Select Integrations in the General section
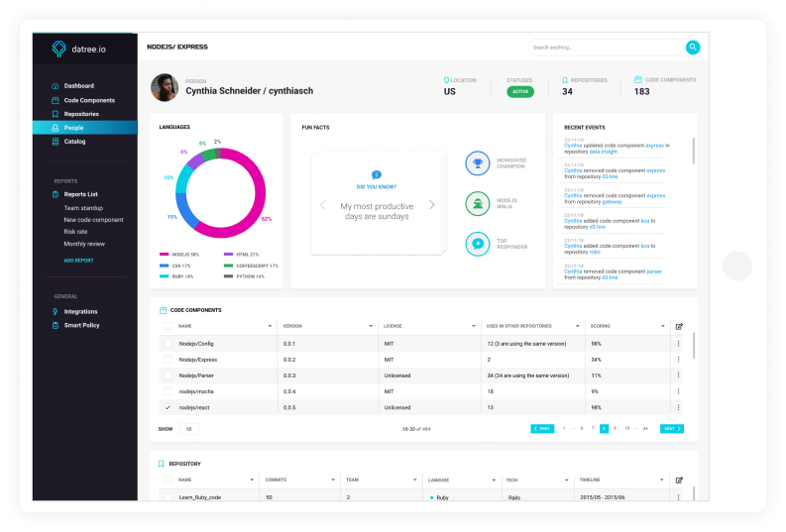786x532 pixels. pos(80,312)
